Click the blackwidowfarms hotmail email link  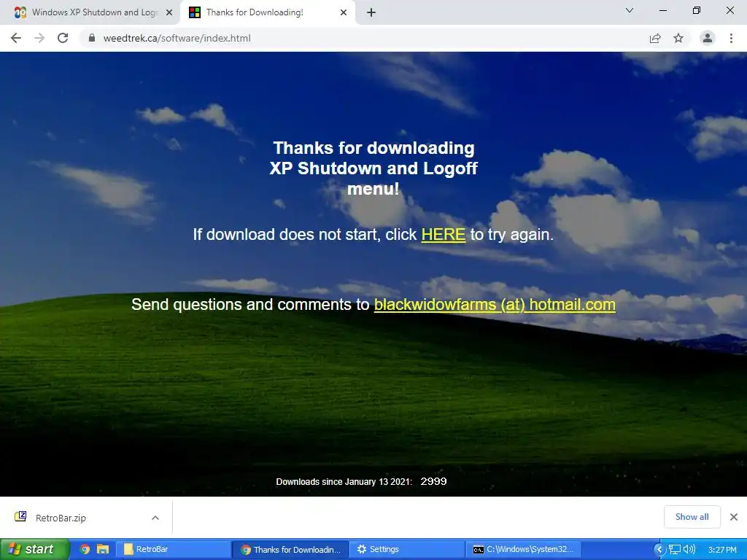(495, 304)
